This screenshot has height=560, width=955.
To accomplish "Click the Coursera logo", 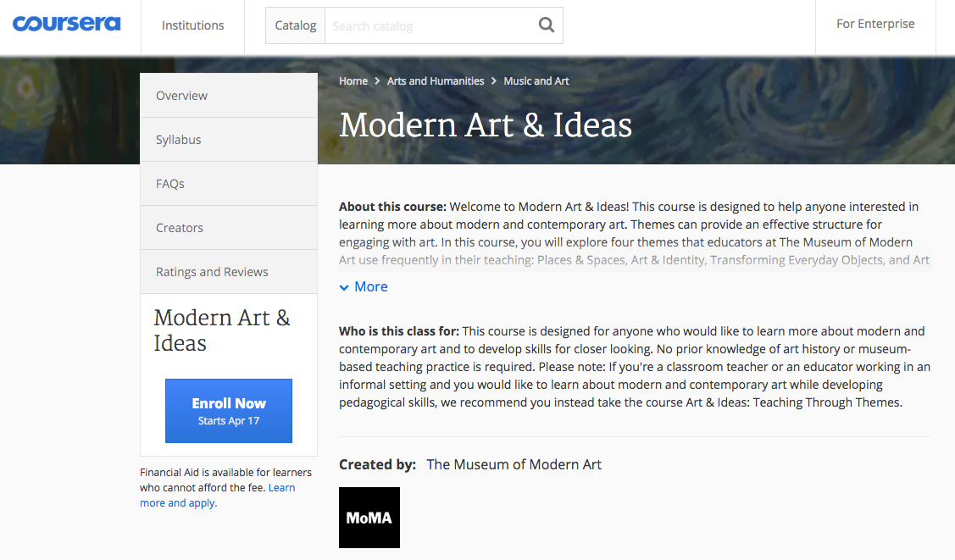I will tap(66, 24).
